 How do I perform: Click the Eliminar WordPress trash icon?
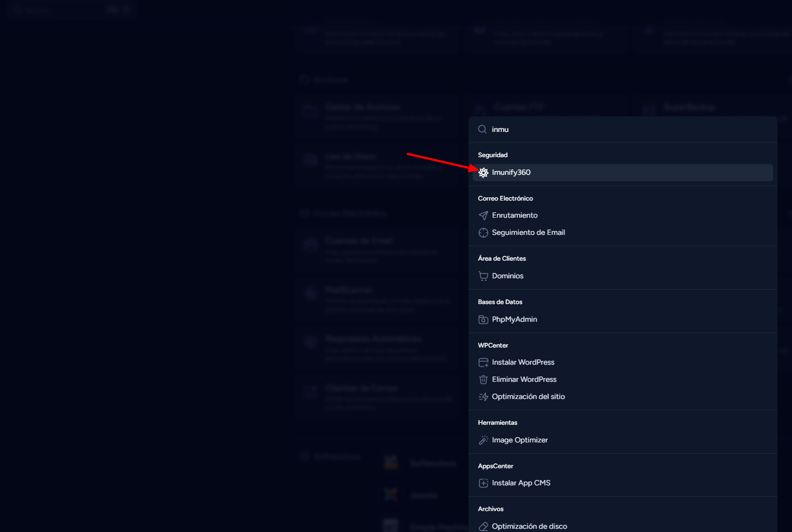[483, 380]
